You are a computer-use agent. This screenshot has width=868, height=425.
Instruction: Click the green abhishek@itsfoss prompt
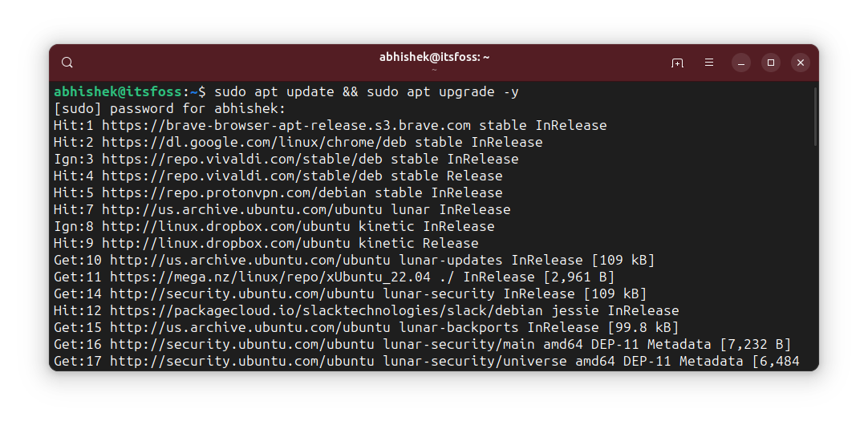click(x=118, y=92)
